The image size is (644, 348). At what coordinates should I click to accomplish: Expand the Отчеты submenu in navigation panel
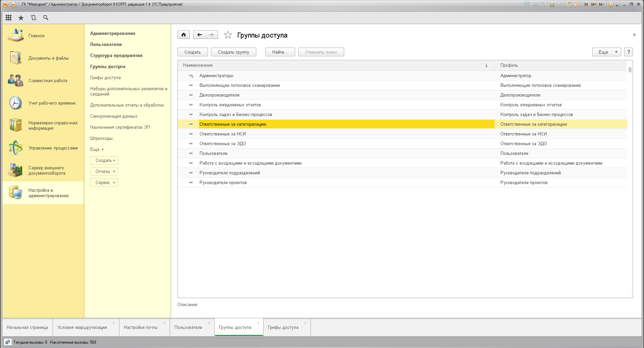[104, 171]
